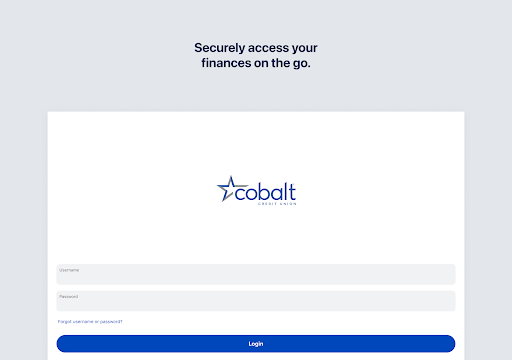
Task: Focus the Password input field
Action: [256, 301]
